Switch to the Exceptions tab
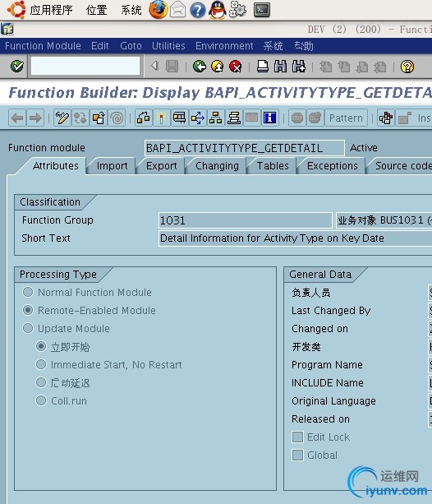432x504 pixels. (332, 165)
